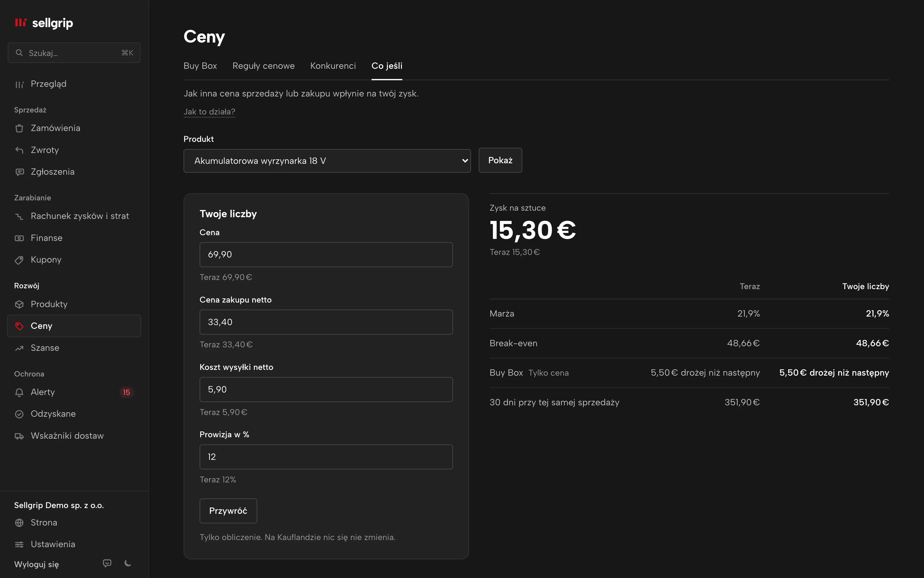
Task: Open the Konkurenci tab
Action: point(333,66)
